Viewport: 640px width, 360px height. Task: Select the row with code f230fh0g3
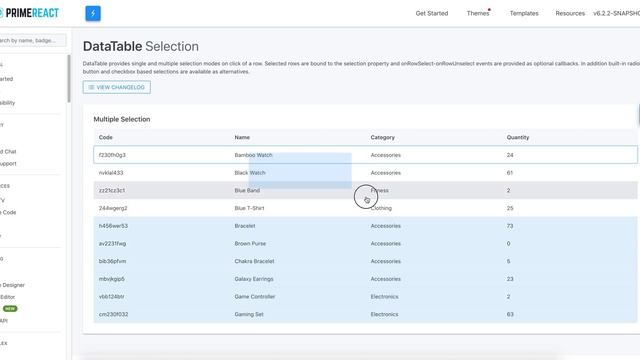[365, 155]
